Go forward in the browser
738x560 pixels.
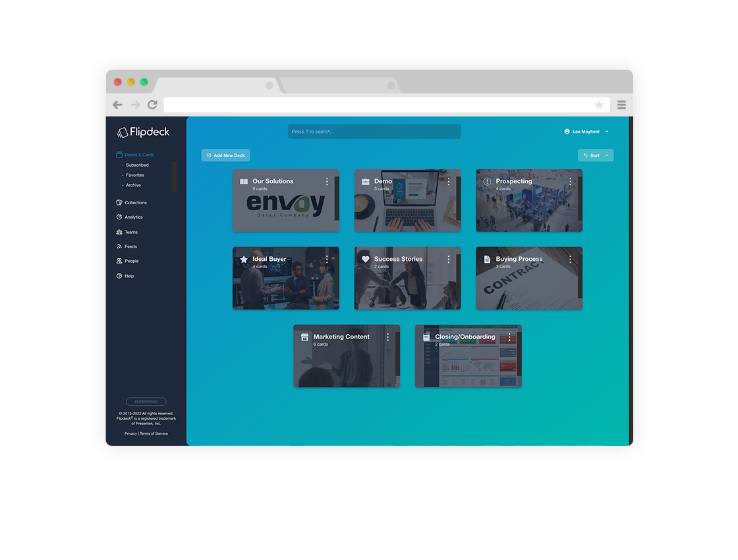click(x=136, y=105)
